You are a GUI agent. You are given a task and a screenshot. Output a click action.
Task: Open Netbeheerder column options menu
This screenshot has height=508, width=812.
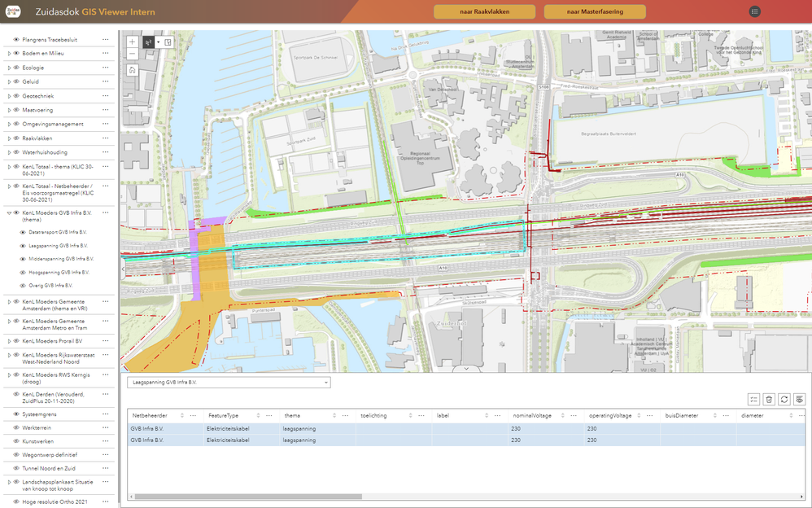pyautogui.click(x=193, y=416)
